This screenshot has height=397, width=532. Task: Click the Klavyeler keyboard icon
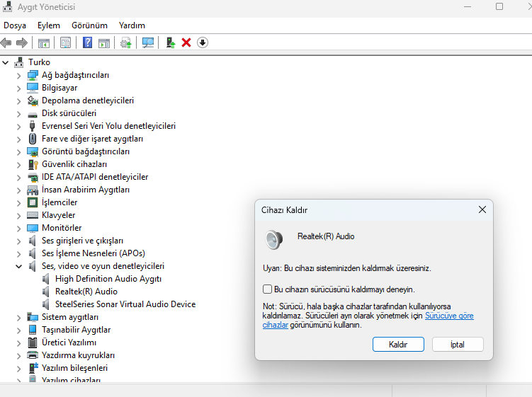tap(33, 215)
